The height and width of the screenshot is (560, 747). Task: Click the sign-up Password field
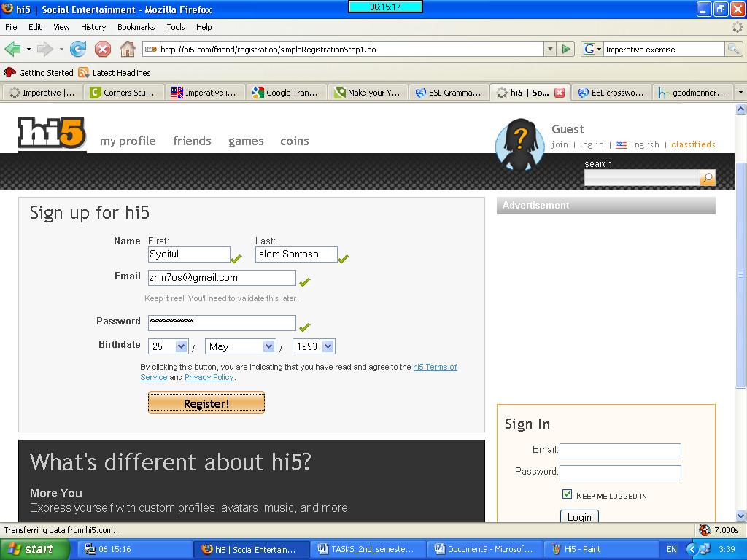click(x=222, y=323)
